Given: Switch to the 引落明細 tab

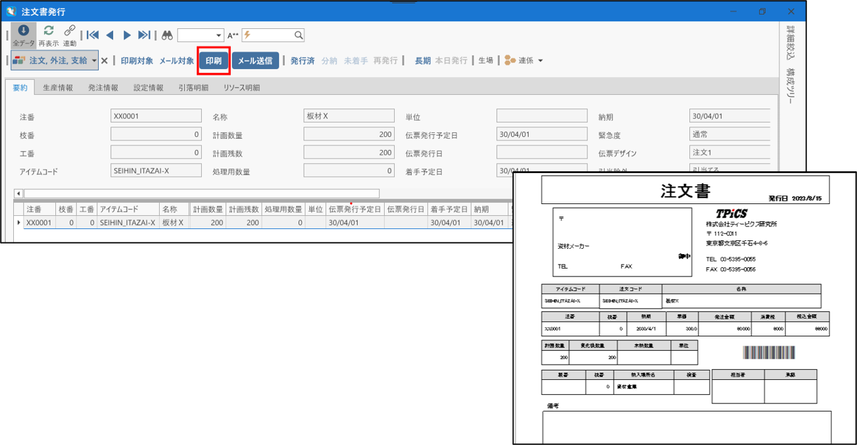Looking at the screenshot, I should (193, 87).
